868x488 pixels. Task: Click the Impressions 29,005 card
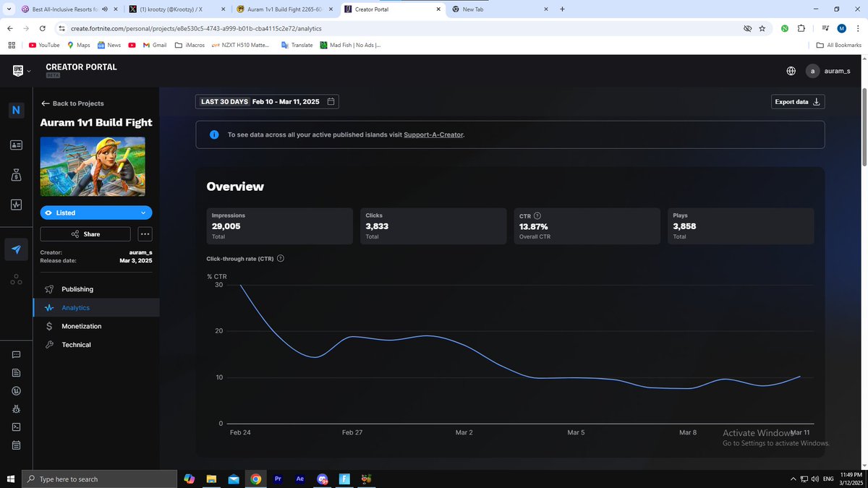tap(279, 226)
